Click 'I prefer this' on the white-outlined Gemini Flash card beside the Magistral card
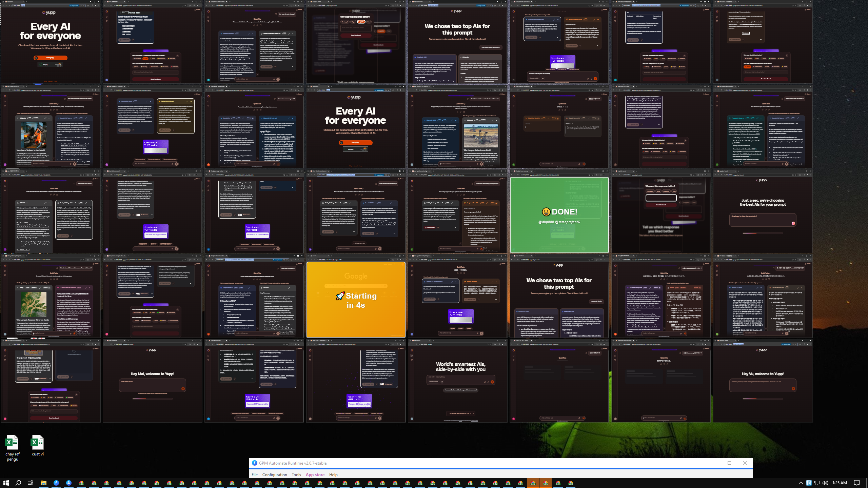The height and width of the screenshot is (488, 868). coord(532,37)
